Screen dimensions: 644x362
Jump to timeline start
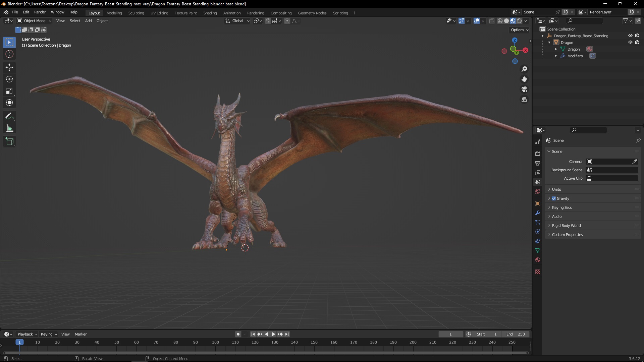point(253,334)
